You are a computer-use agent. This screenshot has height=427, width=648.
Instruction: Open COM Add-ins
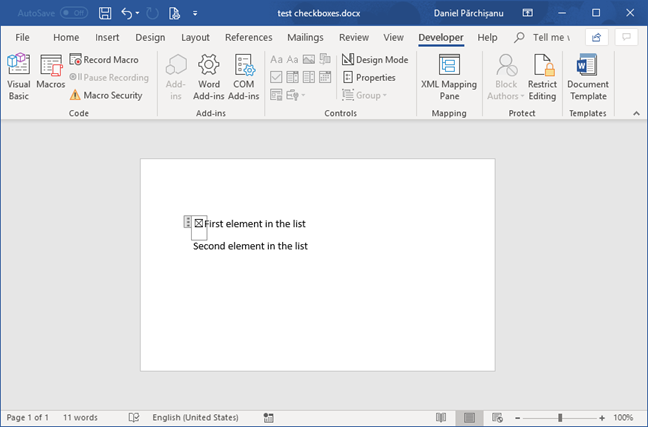[x=243, y=76]
